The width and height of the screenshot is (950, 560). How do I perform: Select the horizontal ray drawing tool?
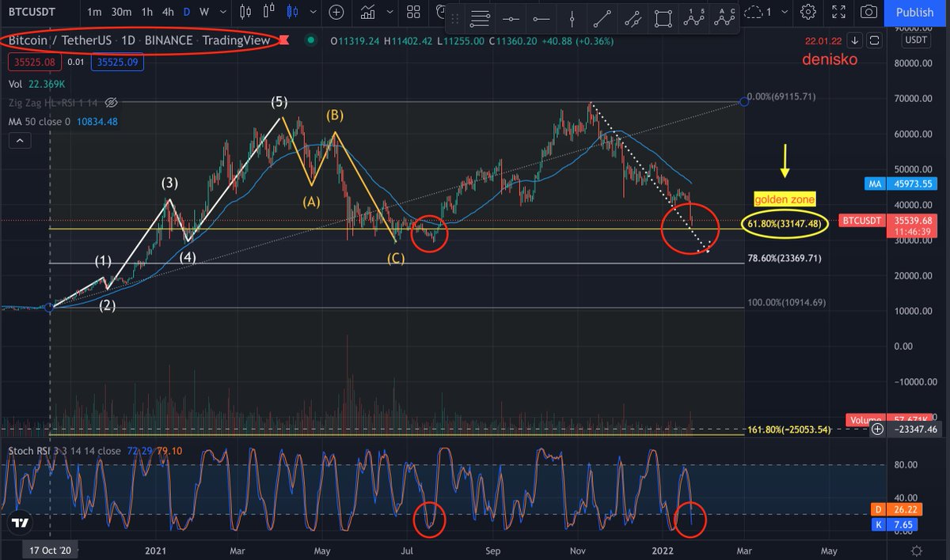[x=542, y=18]
